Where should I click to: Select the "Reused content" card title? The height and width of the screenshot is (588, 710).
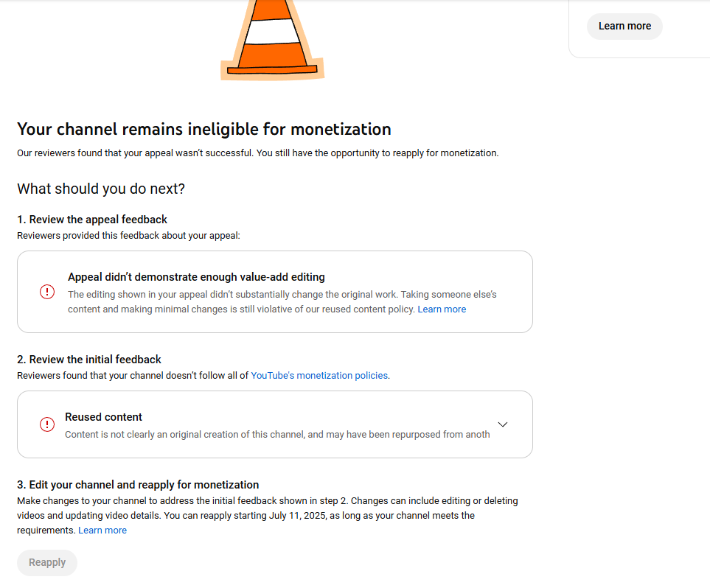pyautogui.click(x=103, y=417)
